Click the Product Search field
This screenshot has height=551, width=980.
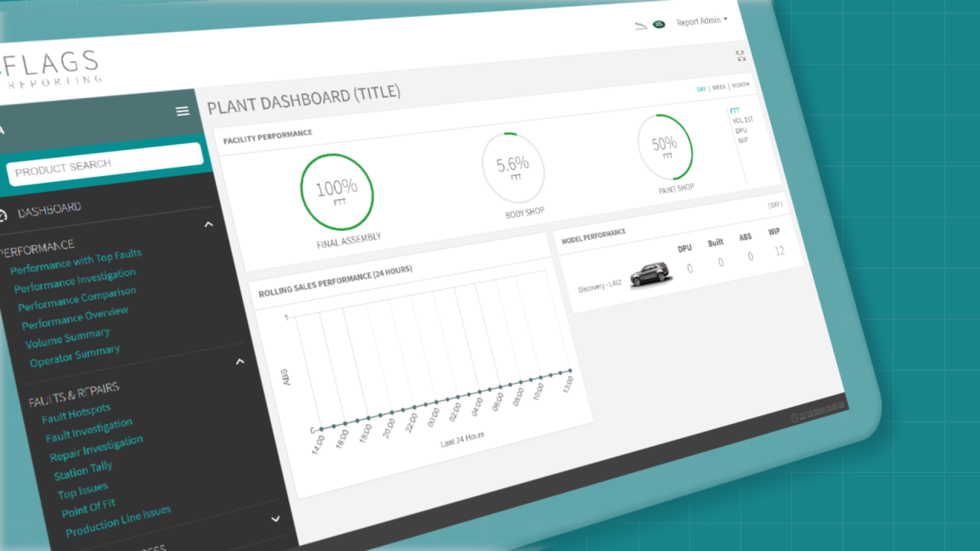pyautogui.click(x=105, y=164)
